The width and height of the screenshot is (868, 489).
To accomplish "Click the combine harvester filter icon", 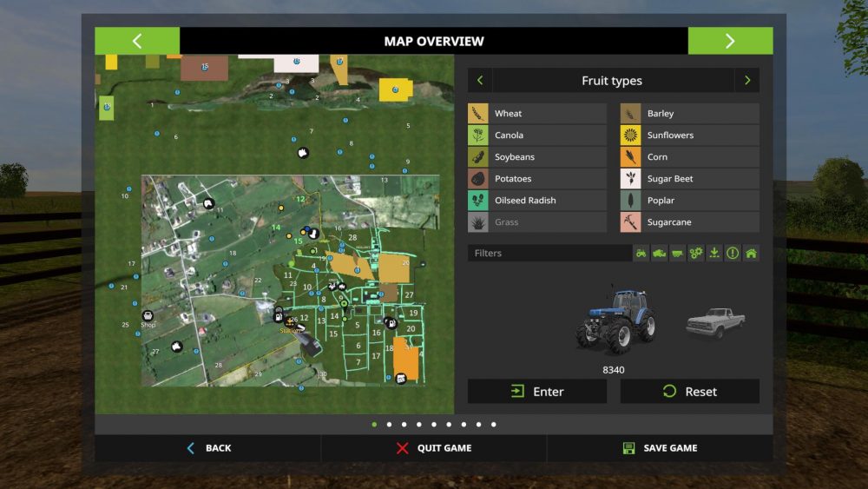I will [660, 253].
